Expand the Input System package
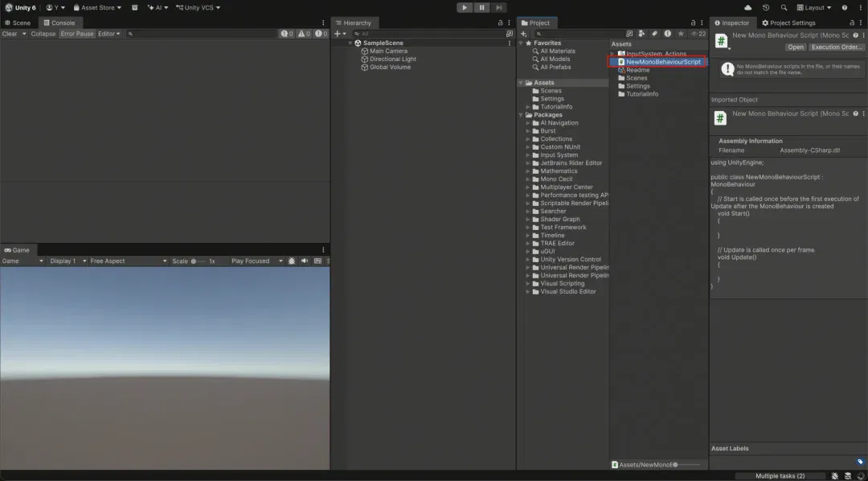 coord(528,155)
